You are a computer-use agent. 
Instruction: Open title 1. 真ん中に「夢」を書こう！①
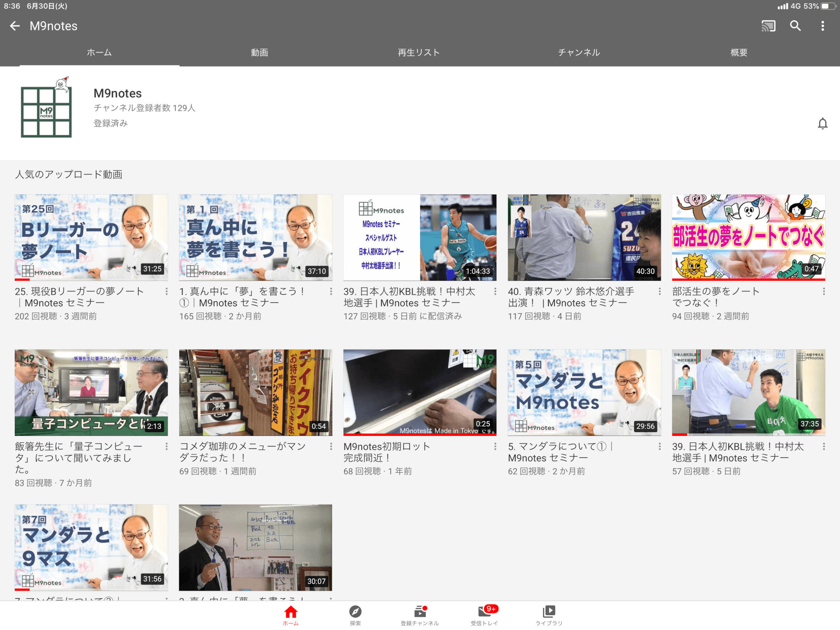click(243, 297)
